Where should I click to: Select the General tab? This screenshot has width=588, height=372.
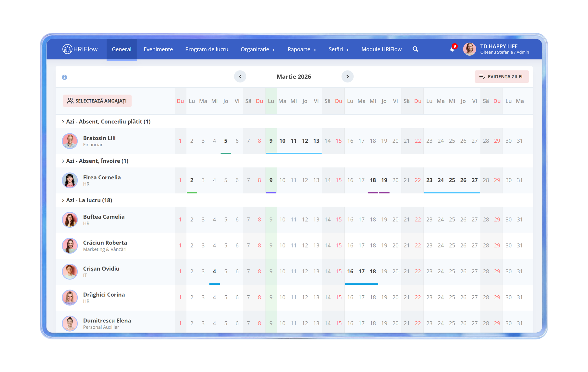pyautogui.click(x=122, y=49)
